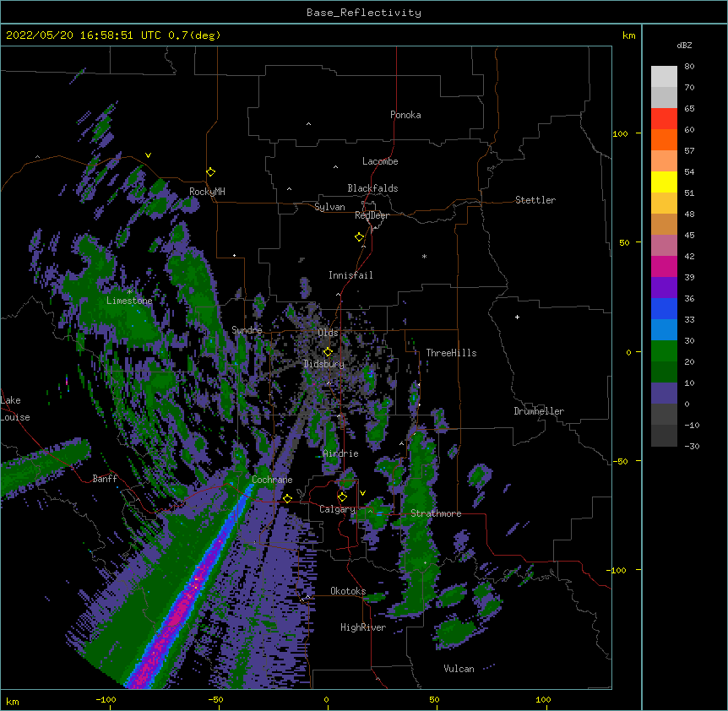Click the ThreeHills town label
The width and height of the screenshot is (728, 711).
pos(451,353)
